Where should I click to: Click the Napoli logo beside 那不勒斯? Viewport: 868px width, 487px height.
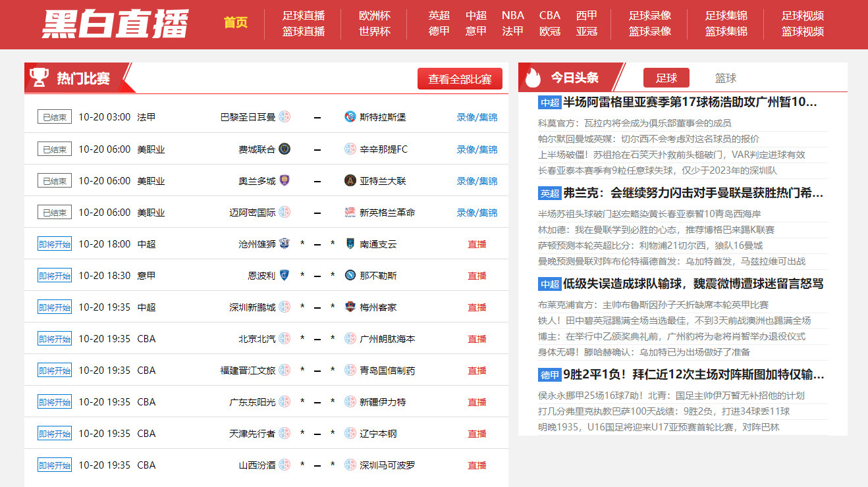click(x=350, y=275)
